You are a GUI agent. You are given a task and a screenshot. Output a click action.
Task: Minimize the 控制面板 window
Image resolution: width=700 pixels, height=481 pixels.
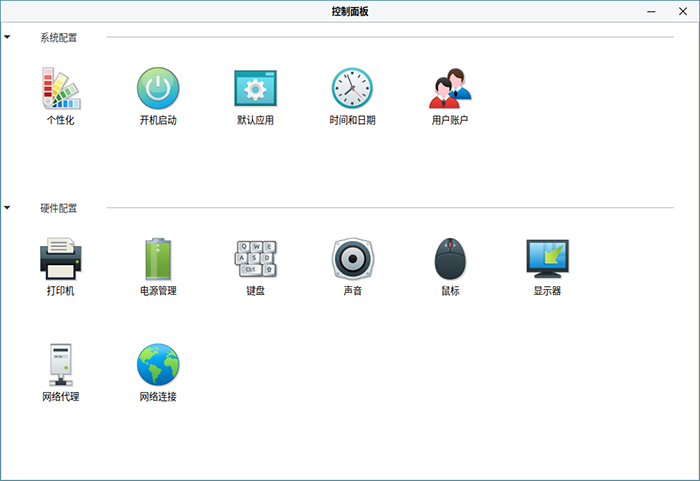[x=653, y=11]
